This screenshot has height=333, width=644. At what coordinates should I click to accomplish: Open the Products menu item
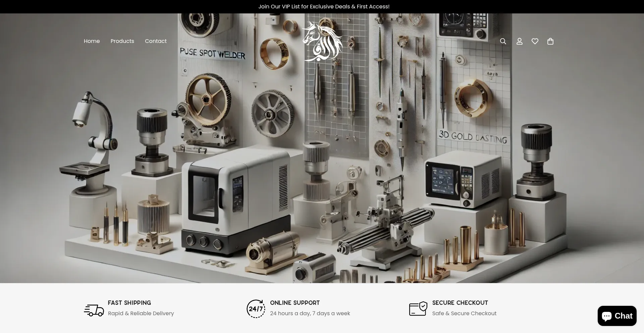pos(122,41)
